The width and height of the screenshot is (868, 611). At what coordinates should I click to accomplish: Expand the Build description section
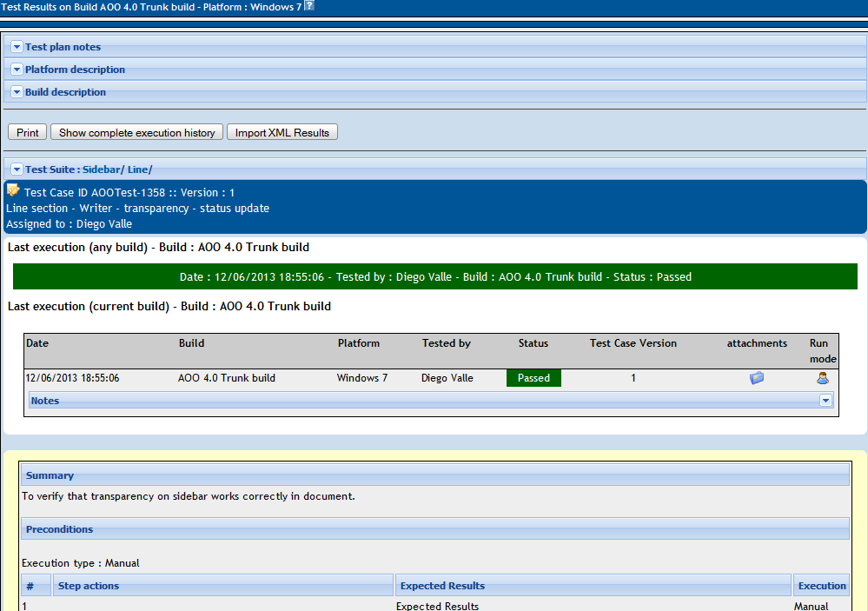[17, 92]
